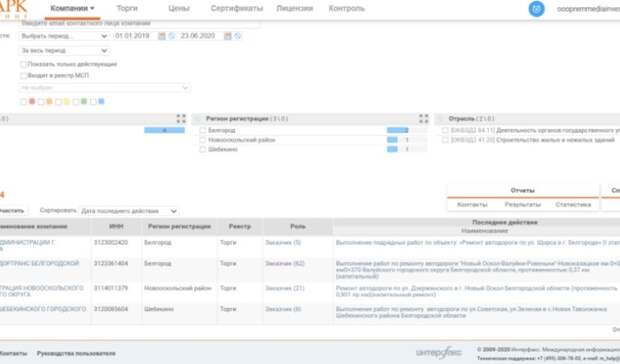
Task: Click the СПАРК logo in the header
Action: click(x=14, y=8)
